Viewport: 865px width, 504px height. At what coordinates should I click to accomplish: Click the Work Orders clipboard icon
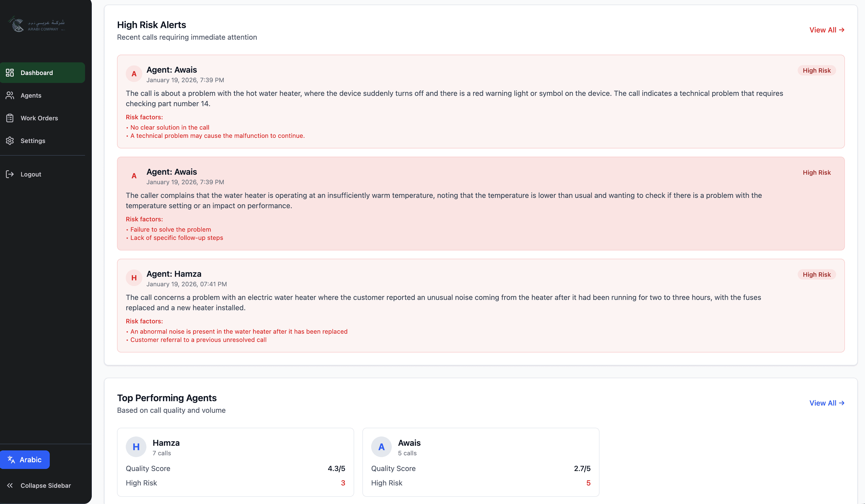[10, 118]
